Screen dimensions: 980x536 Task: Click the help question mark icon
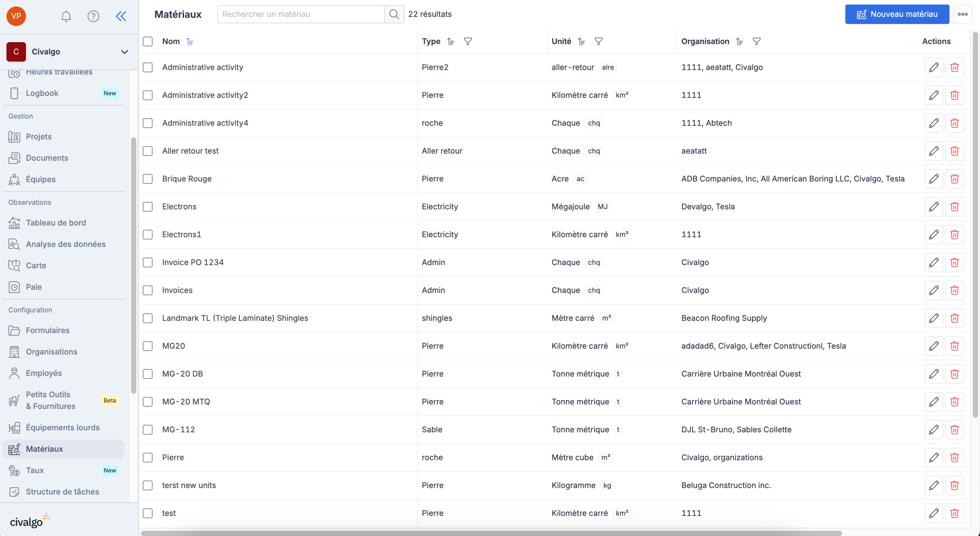(93, 16)
